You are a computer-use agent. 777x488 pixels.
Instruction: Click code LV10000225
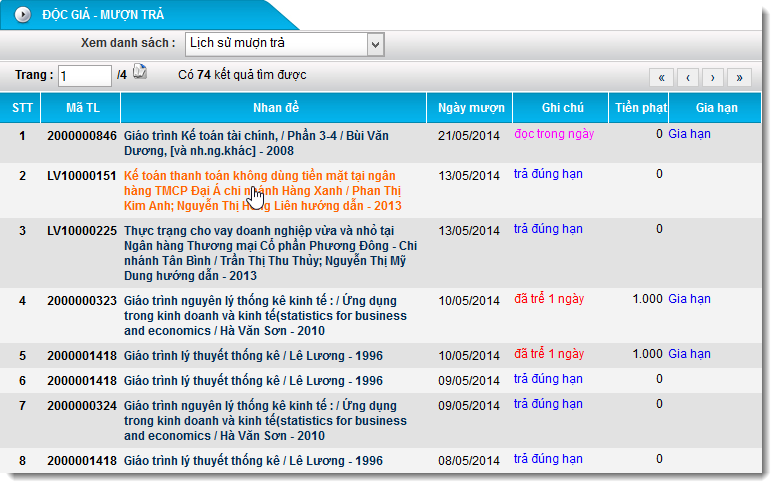coord(82,231)
